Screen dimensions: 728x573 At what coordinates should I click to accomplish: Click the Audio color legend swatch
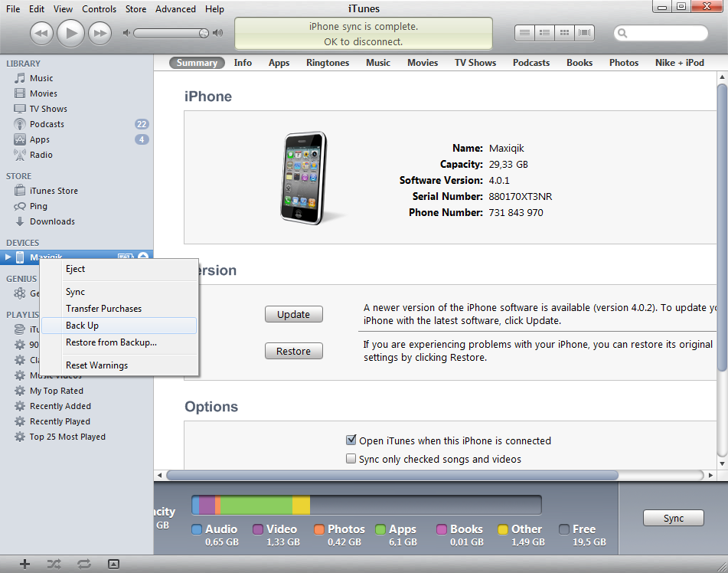pyautogui.click(x=197, y=529)
